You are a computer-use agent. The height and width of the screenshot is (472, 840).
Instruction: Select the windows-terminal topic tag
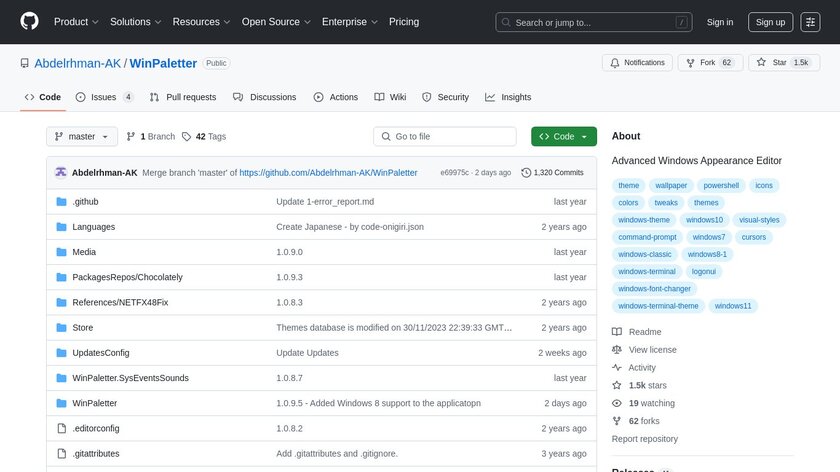click(647, 271)
